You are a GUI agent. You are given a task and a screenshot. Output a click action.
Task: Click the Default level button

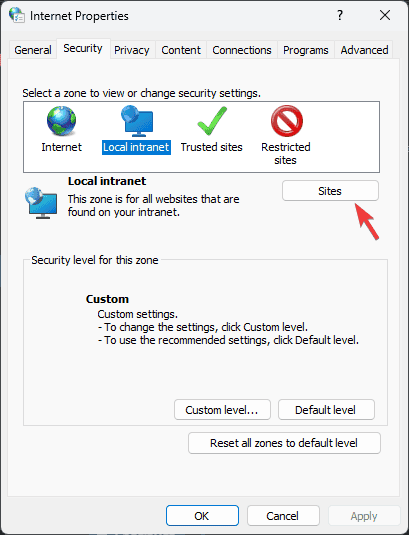click(326, 410)
